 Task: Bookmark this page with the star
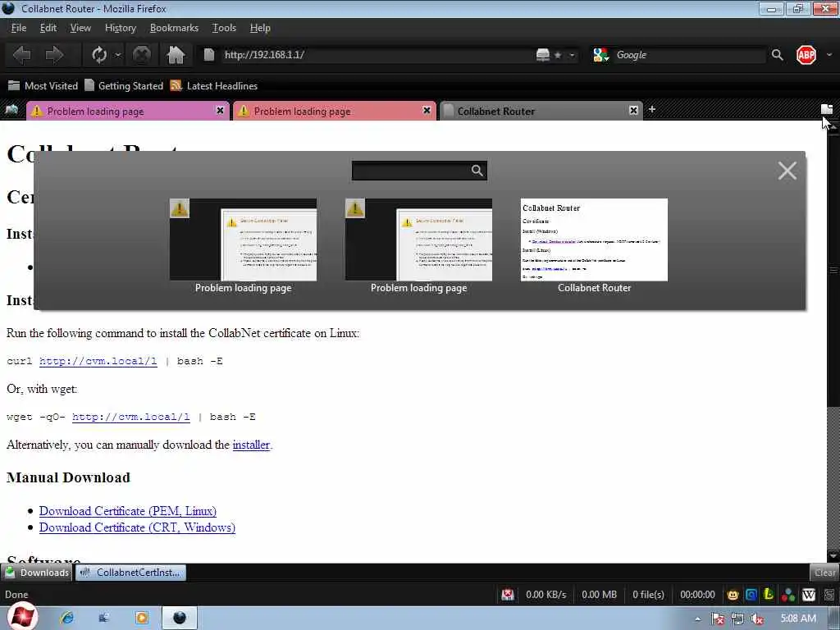[558, 55]
